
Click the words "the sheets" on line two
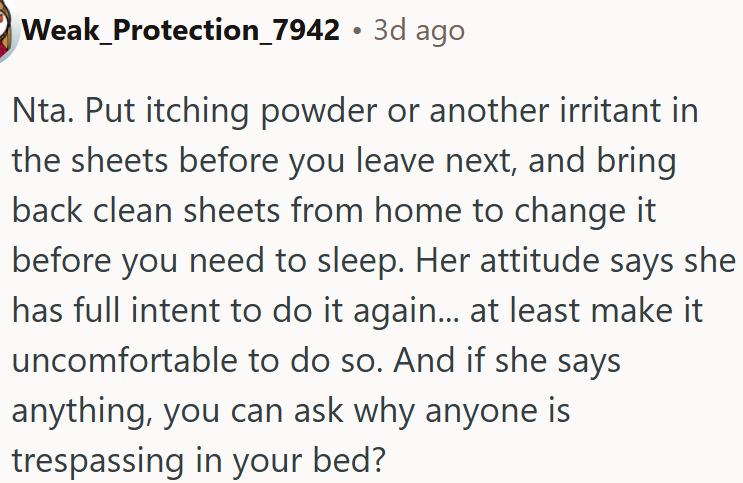(x=90, y=160)
